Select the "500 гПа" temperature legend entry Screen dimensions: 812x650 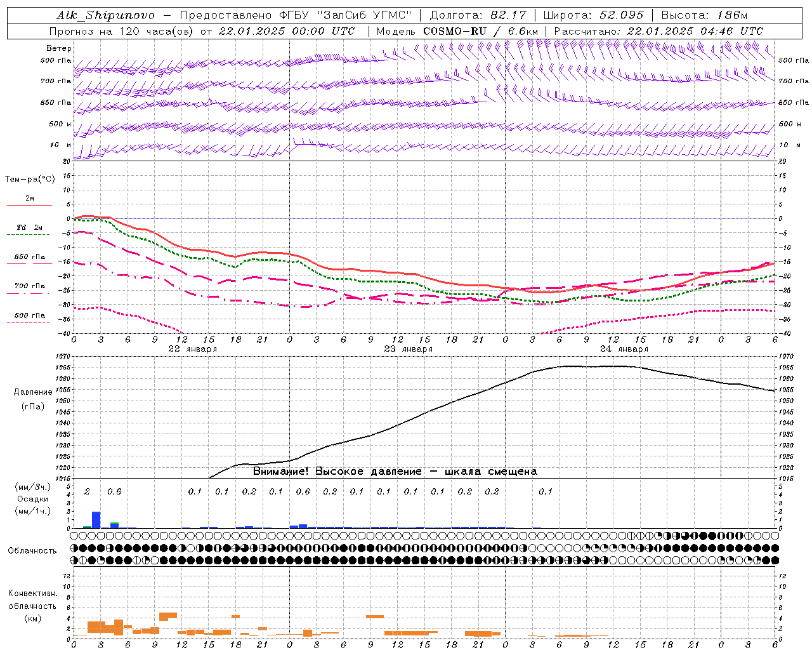[30, 315]
